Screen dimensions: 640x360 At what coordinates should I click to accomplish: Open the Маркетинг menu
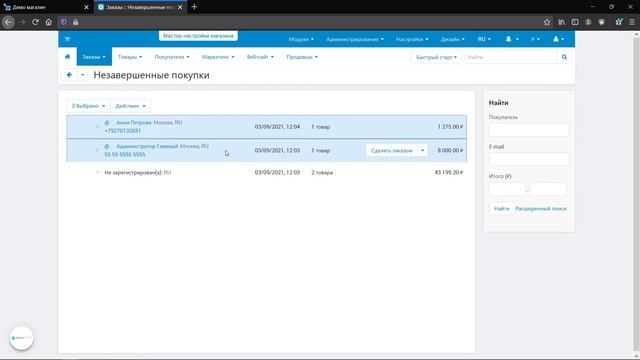click(x=218, y=57)
